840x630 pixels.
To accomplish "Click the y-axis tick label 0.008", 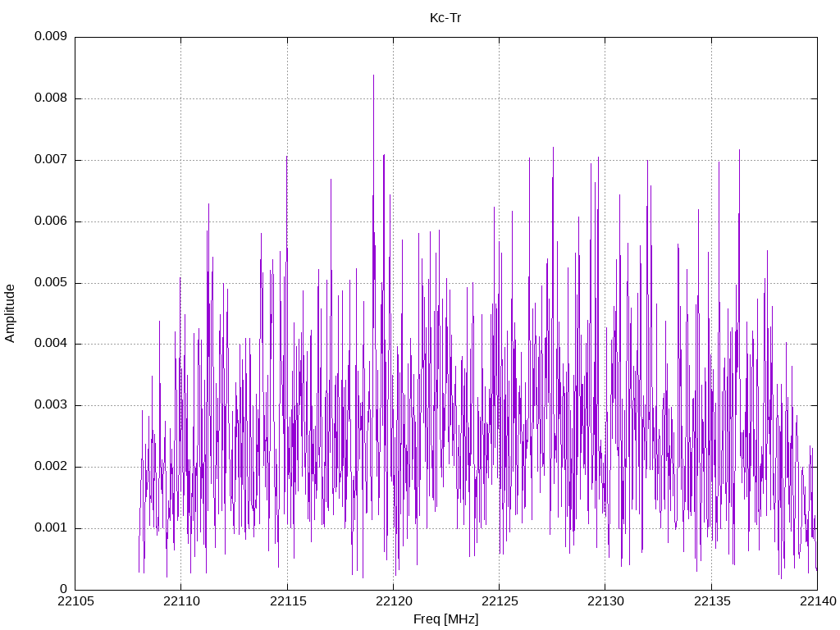I will click(x=51, y=98).
